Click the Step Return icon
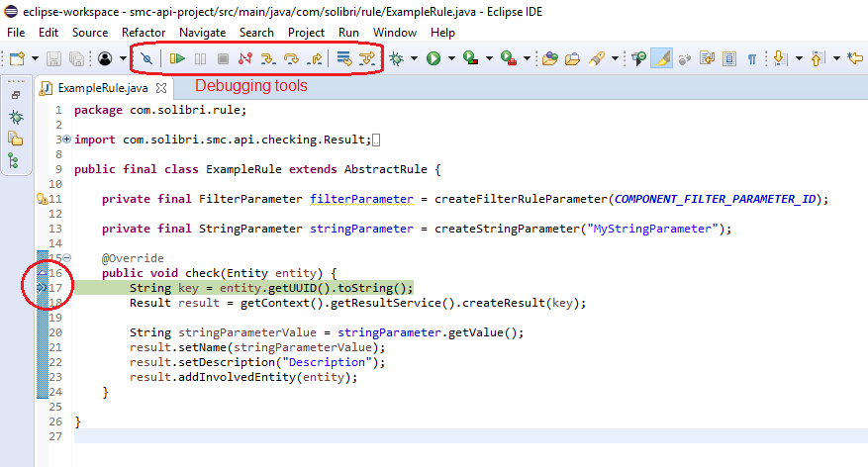 314,59
